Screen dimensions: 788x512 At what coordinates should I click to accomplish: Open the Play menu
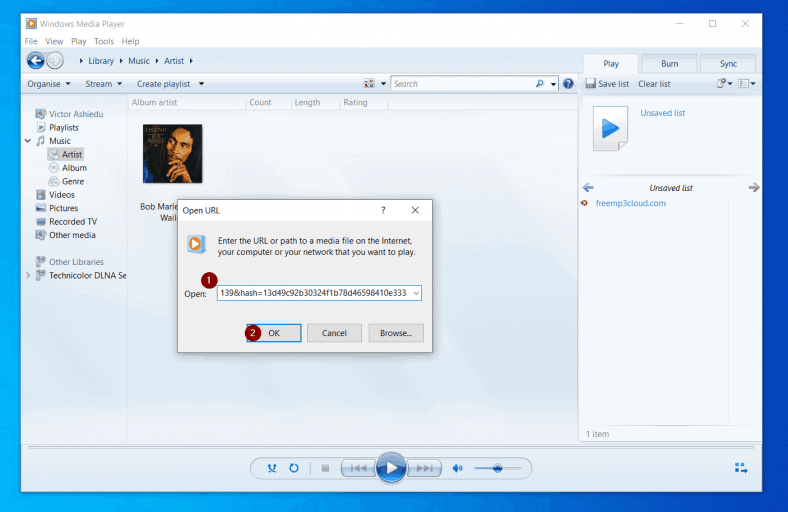[x=78, y=41]
